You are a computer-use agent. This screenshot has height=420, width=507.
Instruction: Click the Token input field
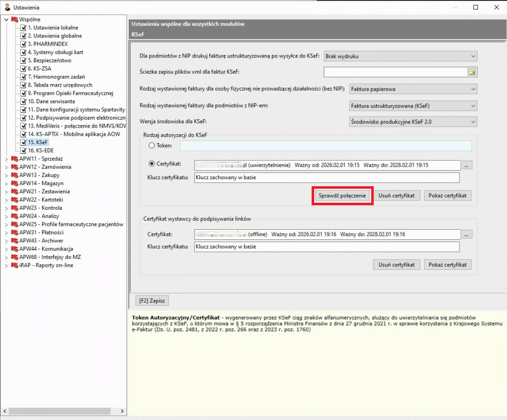[x=326, y=146]
